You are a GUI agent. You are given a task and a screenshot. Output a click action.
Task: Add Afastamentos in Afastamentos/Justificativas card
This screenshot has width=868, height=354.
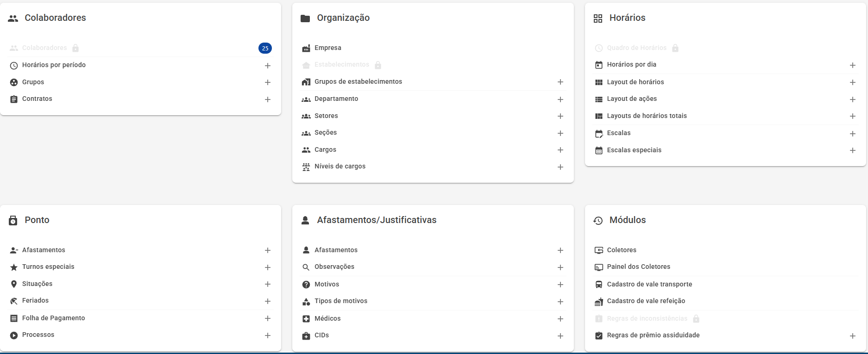560,250
